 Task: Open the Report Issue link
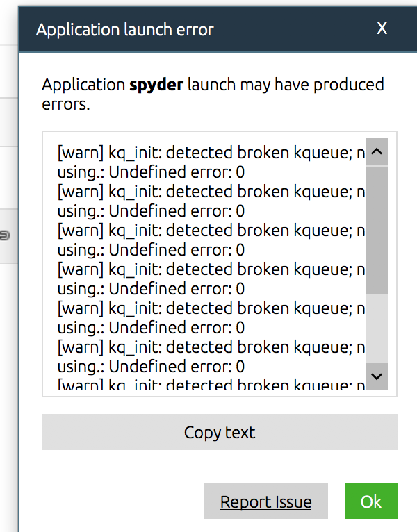pyautogui.click(x=265, y=501)
